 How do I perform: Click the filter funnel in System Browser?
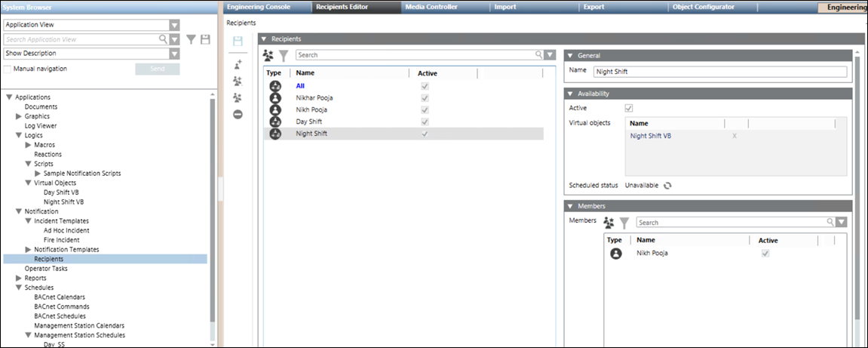pyautogui.click(x=192, y=39)
